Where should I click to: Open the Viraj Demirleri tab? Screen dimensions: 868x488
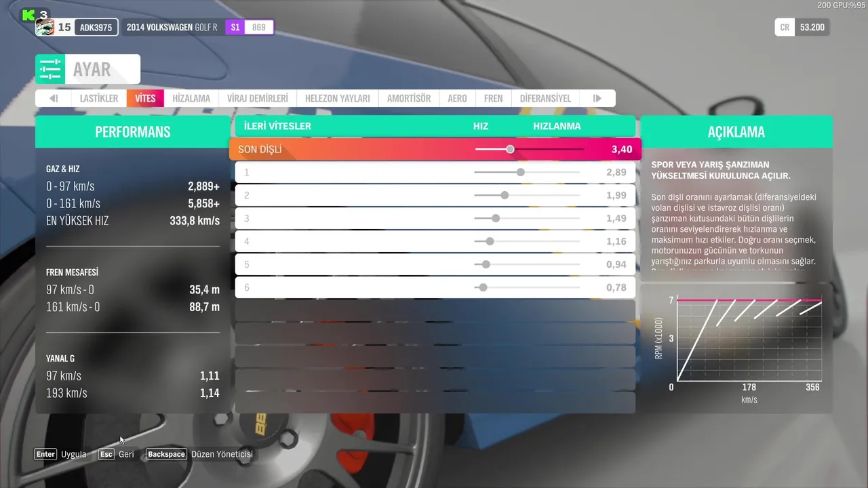coord(258,98)
